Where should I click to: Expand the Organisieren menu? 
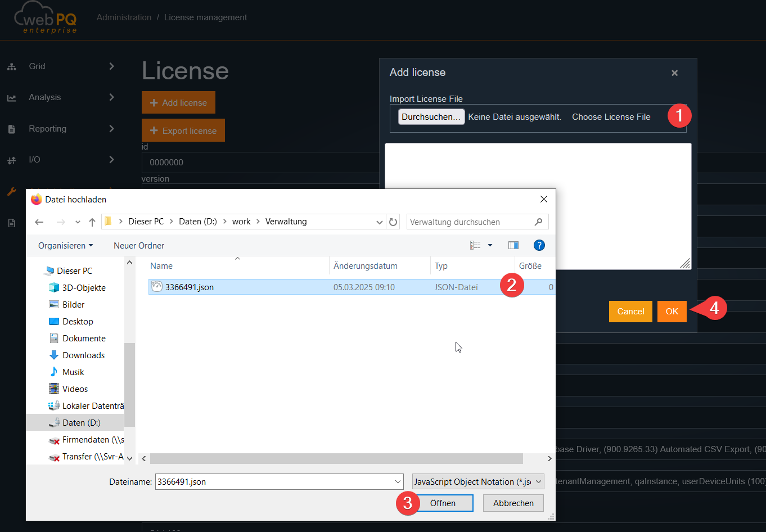pos(65,246)
